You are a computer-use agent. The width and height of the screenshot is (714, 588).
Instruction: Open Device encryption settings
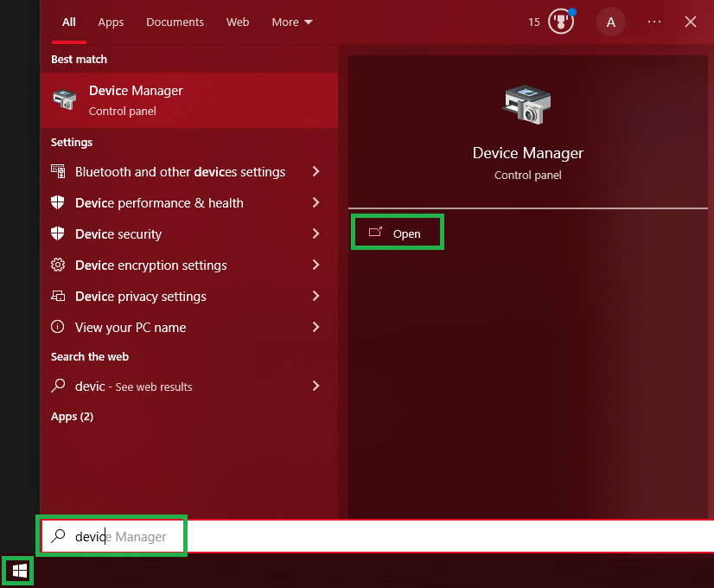point(189,265)
